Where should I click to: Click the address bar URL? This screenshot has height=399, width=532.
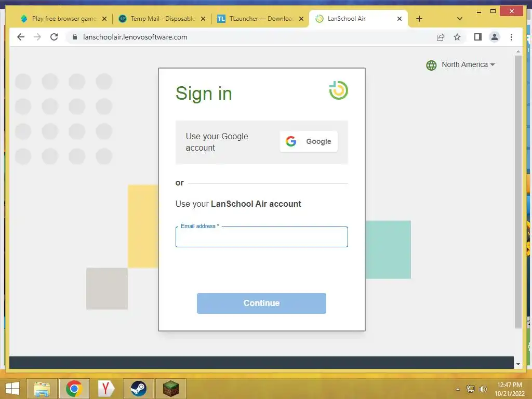click(x=135, y=37)
